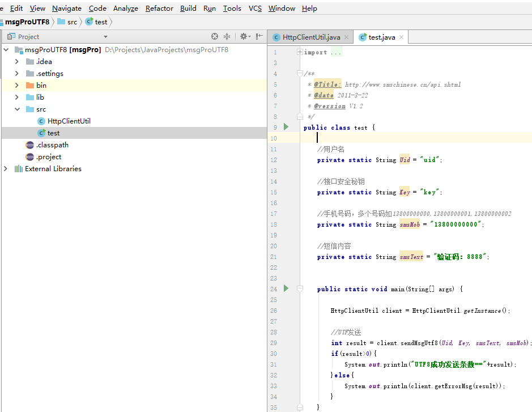Collapse the src folder
Image resolution: width=532 pixels, height=412 pixels.
point(17,109)
